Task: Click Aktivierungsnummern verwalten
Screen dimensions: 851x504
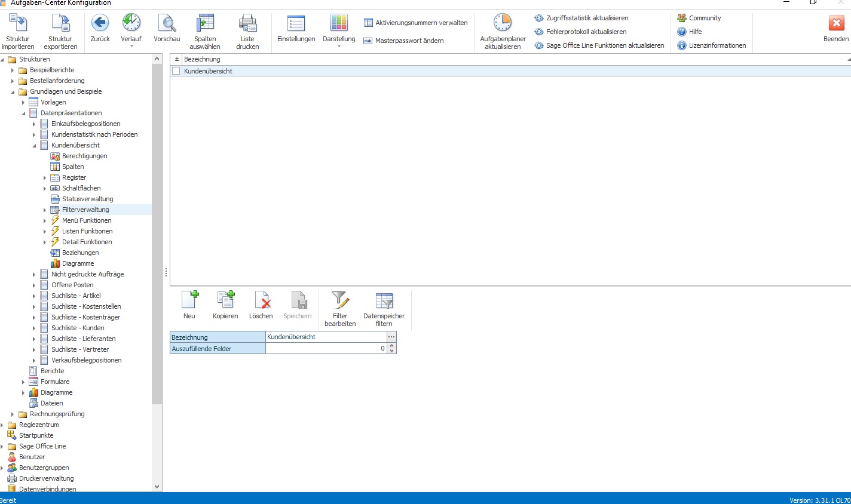Action: (416, 23)
